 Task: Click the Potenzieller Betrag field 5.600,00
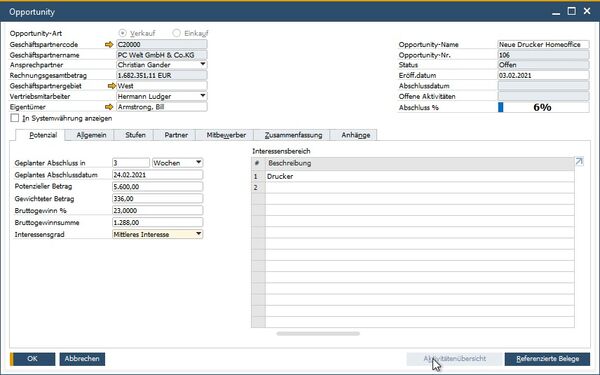pos(157,187)
